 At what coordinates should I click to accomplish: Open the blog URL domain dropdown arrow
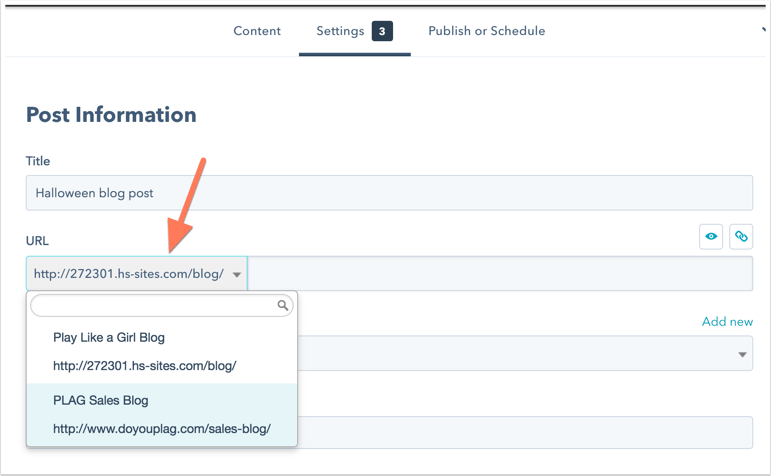237,274
